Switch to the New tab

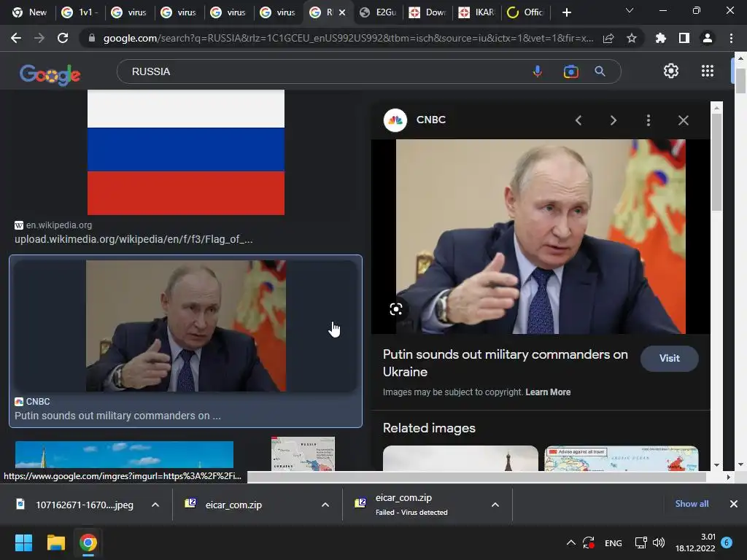30,12
